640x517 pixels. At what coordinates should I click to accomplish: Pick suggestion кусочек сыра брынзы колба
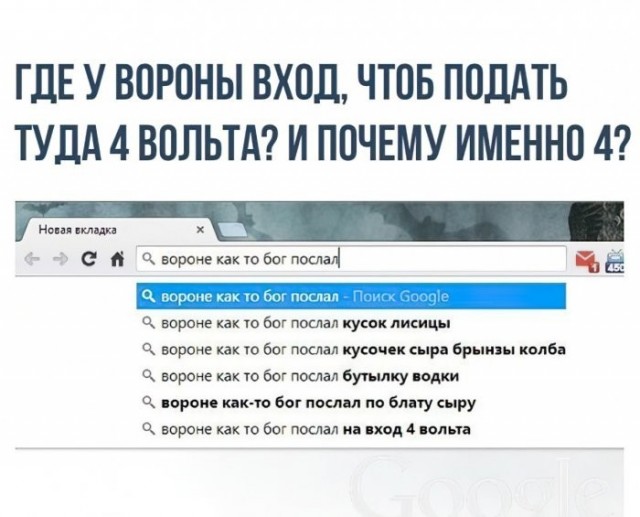point(351,350)
